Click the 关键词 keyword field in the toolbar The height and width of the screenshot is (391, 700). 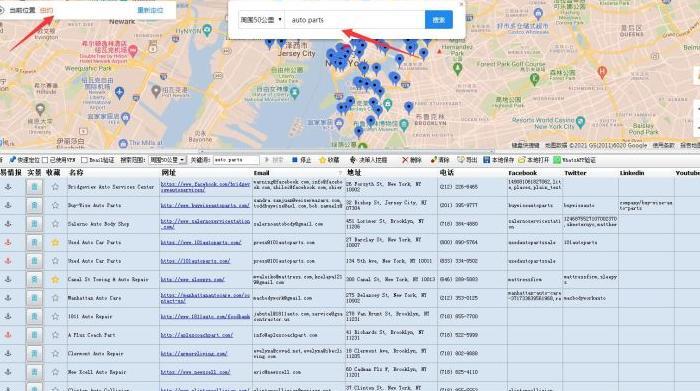tap(236, 160)
